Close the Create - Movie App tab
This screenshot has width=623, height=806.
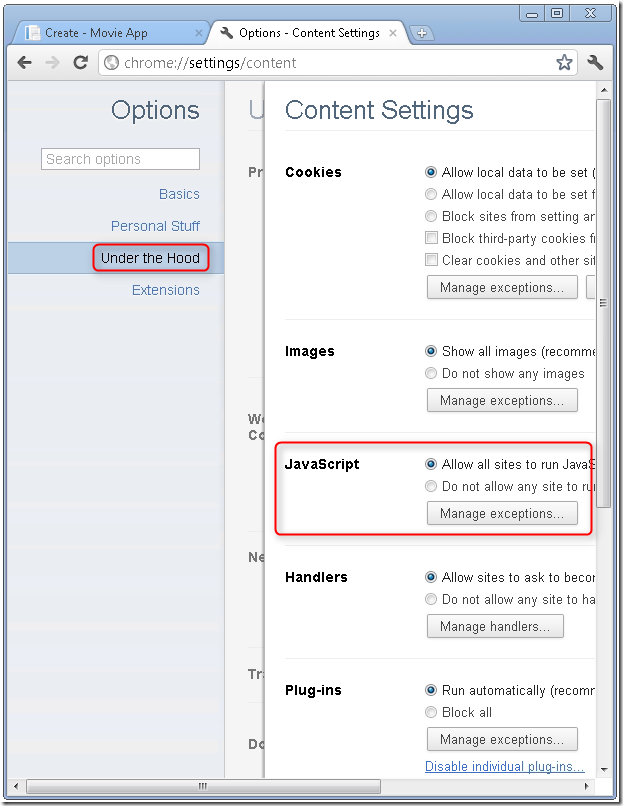198,33
